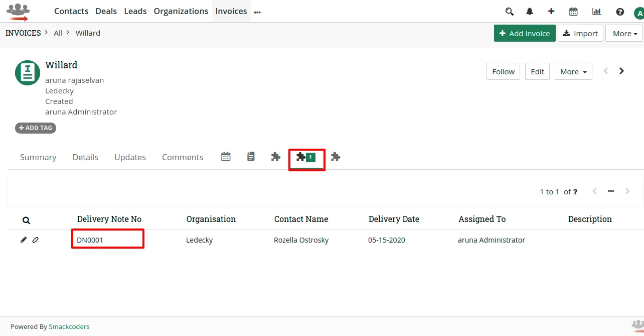Switch to the Organizations module

coord(181,11)
